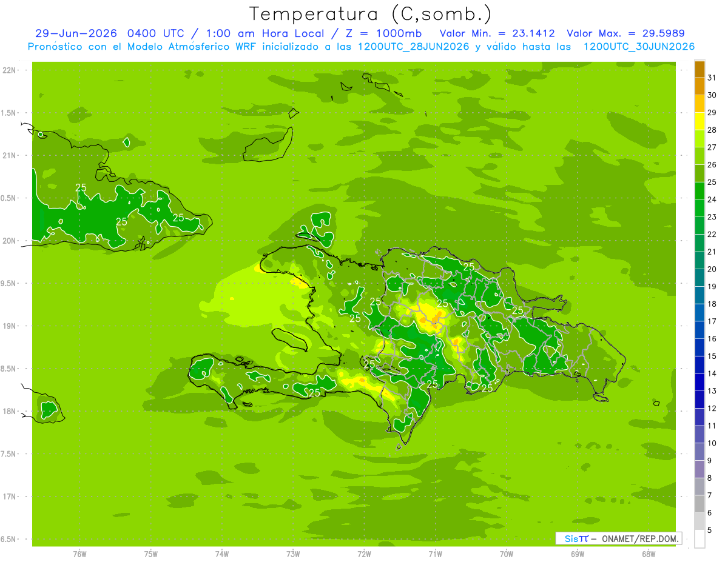This screenshot has height=562, width=728.
Task: Click the '1200UTC_28JUN2026' initialization time
Action: pos(414,47)
